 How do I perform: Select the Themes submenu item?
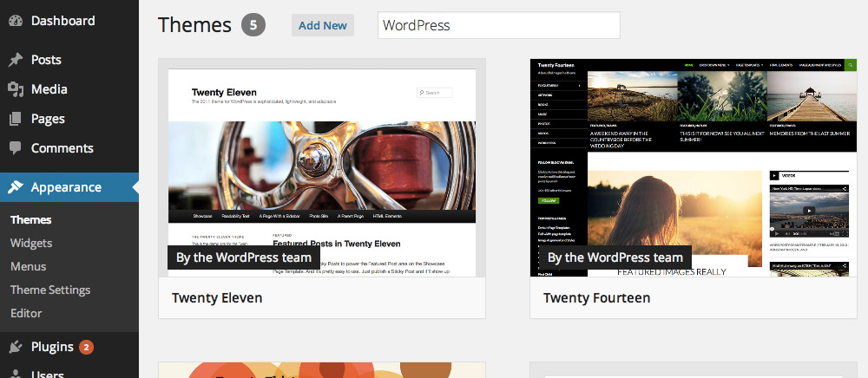coord(31,220)
